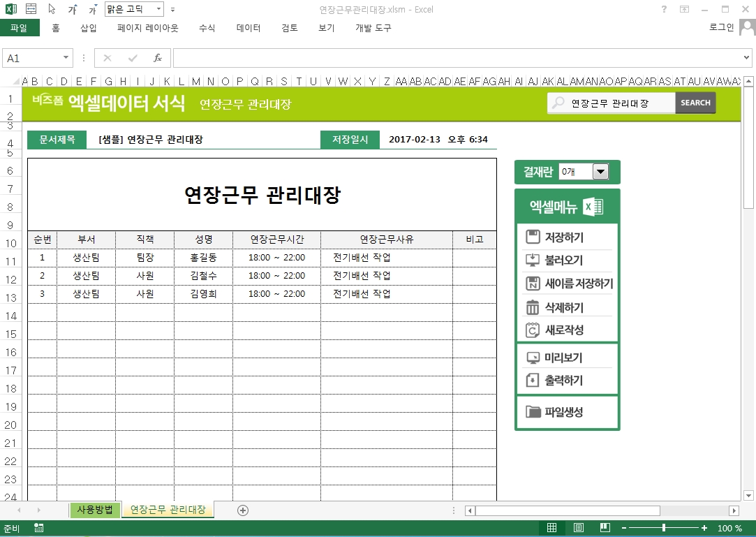Viewport: 756px width, 537px height.
Task: Click the Excel application icon in title bar
Action: [x=10, y=9]
